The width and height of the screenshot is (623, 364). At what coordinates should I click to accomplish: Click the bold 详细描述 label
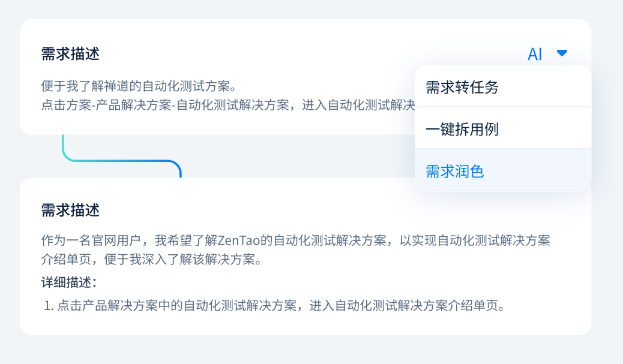click(x=68, y=282)
